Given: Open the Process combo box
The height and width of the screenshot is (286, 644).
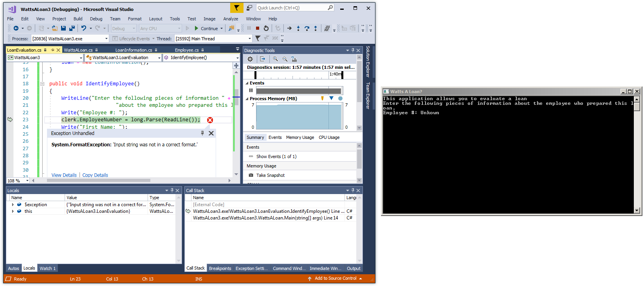Looking at the screenshot, I should 70,39.
